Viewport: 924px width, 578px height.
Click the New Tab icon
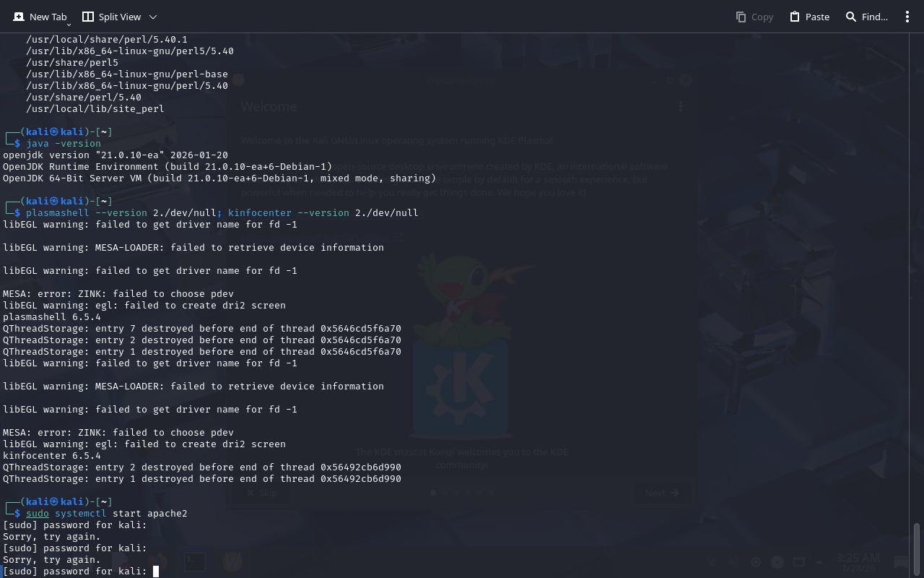click(x=19, y=17)
